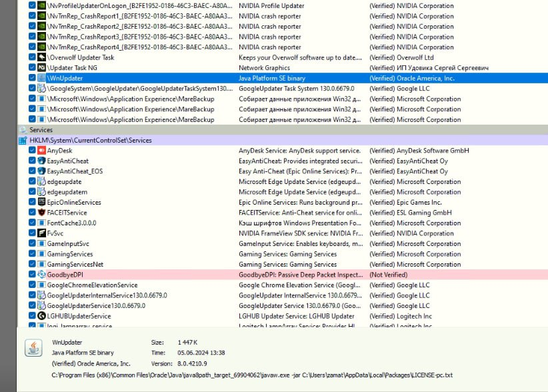Screen dimensions: 548x392
Task: Disable the NvTmRep_CrashReport2 checkbox
Action: pos(32,26)
